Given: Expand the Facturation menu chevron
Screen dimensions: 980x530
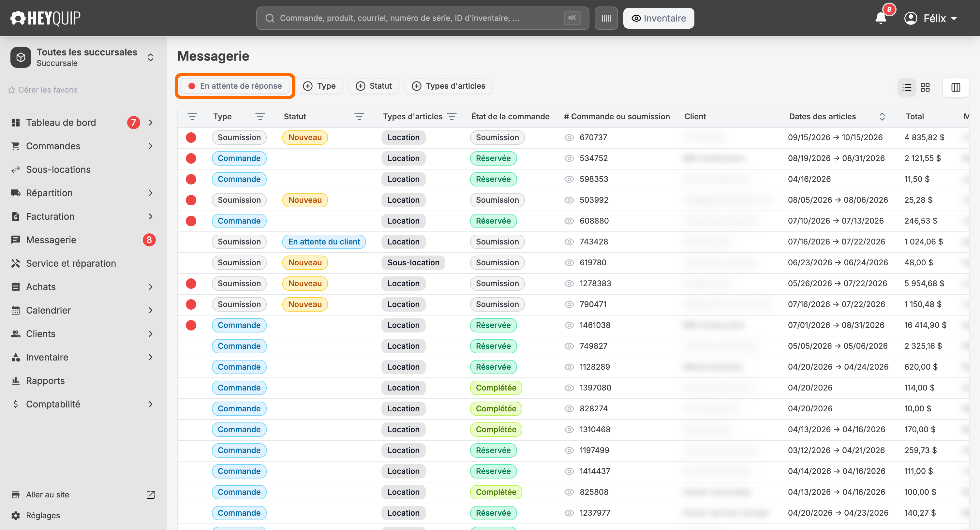Looking at the screenshot, I should pos(151,216).
